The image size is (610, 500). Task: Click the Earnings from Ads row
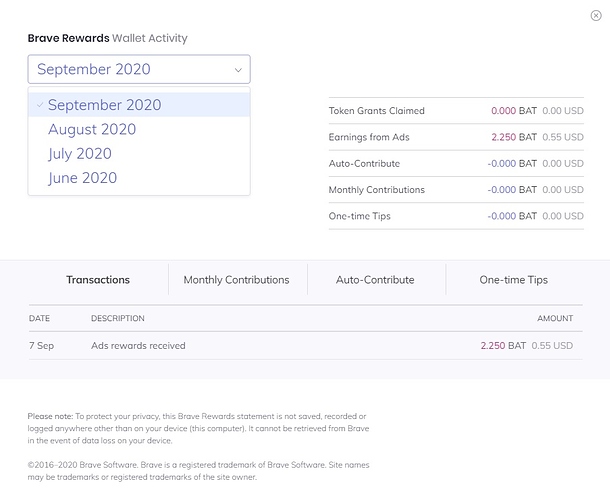455,137
